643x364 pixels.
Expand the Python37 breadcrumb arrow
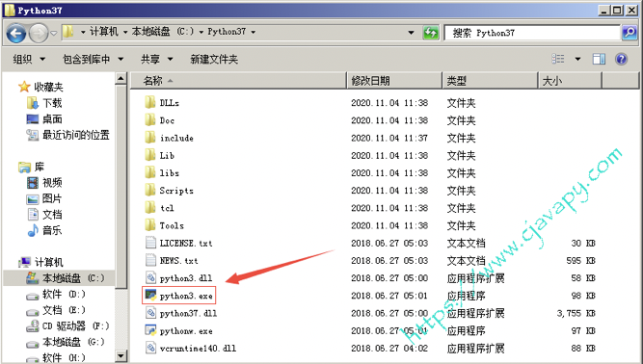click(x=253, y=32)
